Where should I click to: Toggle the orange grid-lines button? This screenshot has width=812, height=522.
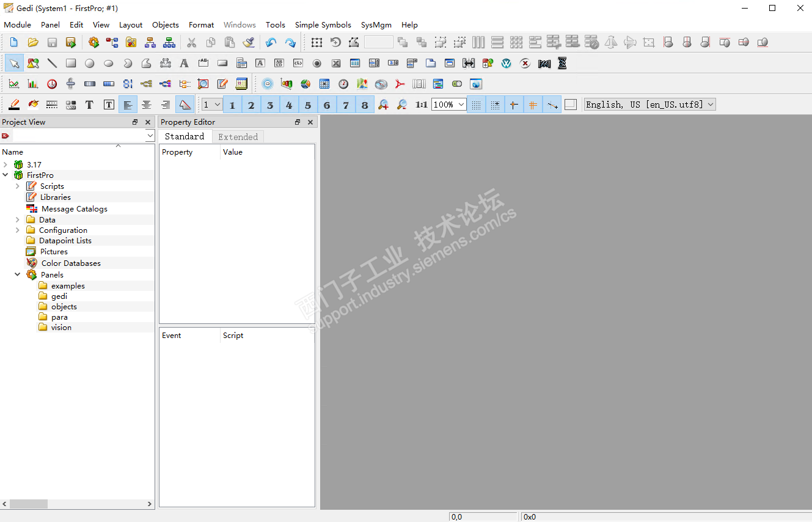point(533,105)
